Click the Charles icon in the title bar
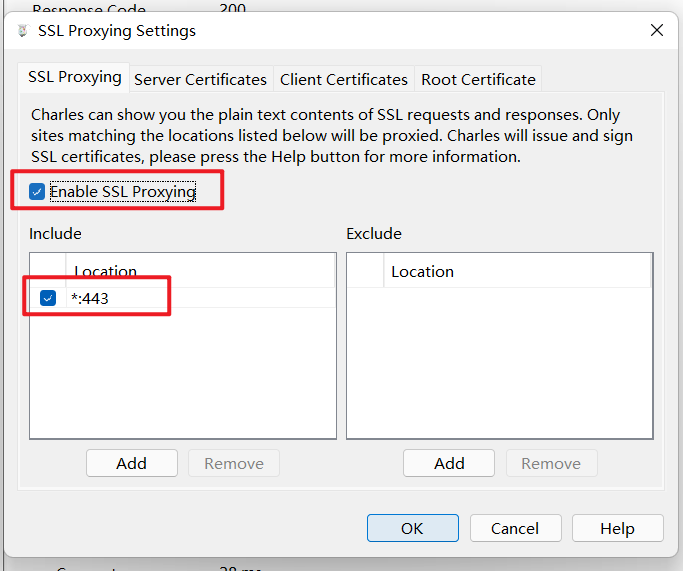The height and width of the screenshot is (571, 683). tap(23, 31)
